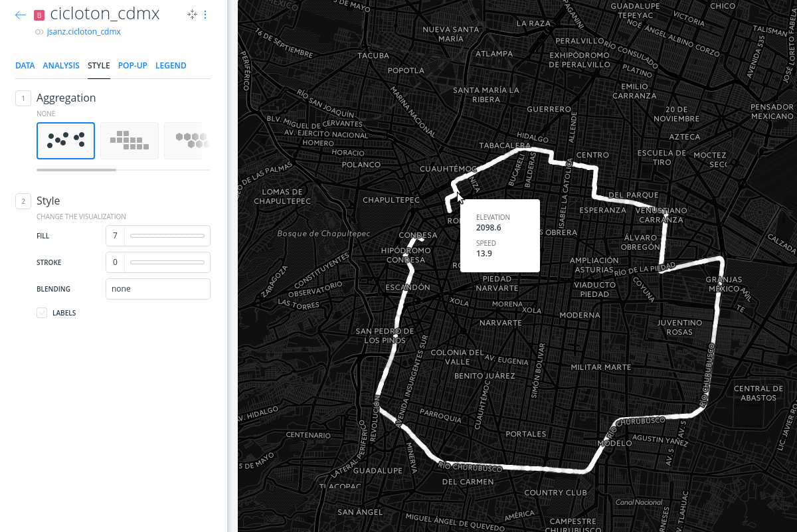Image resolution: width=797 pixels, height=532 pixels.
Task: Click the pink B layer badge
Action: 39,15
